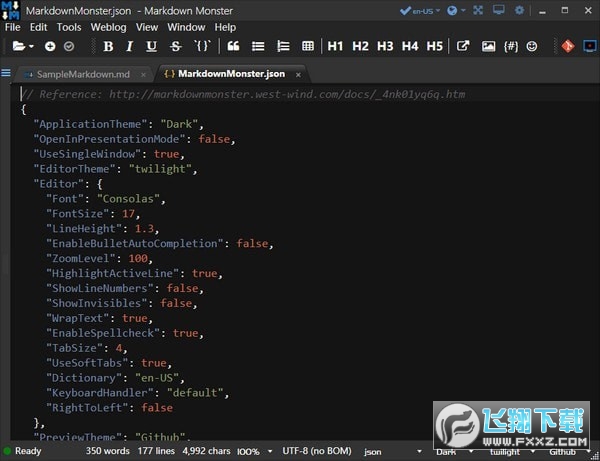Apply underline formatting
Screen dimensions: 600x461
point(152,46)
